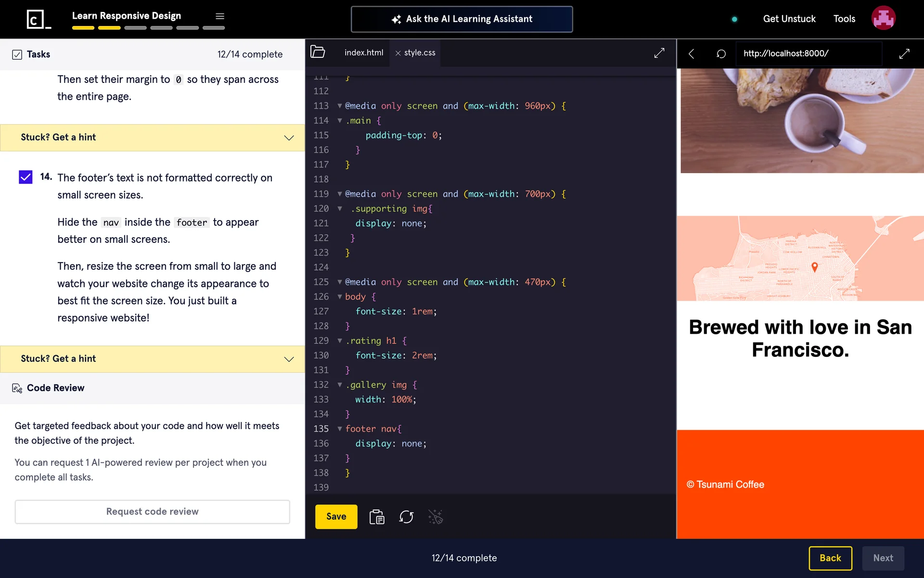This screenshot has width=924, height=578.
Task: Click the Codecademy logo icon
Action: [x=38, y=19]
